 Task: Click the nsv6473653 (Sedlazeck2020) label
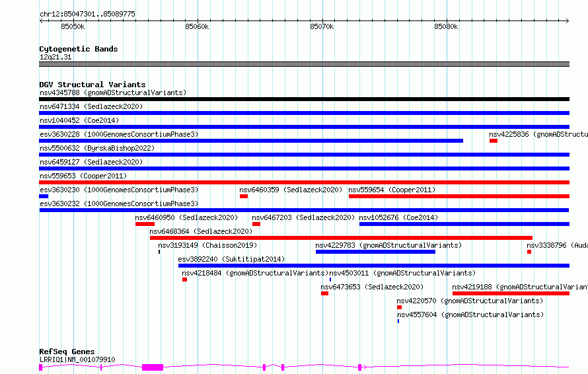pyautogui.click(x=372, y=287)
